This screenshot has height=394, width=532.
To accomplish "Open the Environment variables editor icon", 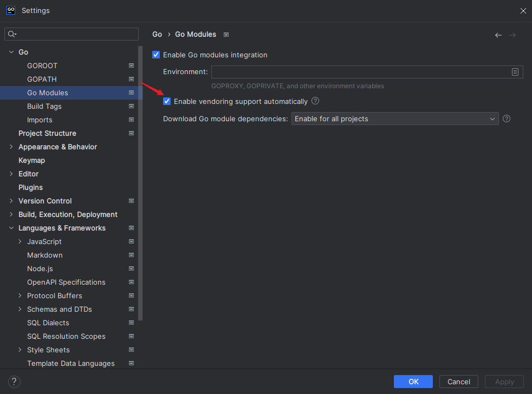I will (515, 72).
